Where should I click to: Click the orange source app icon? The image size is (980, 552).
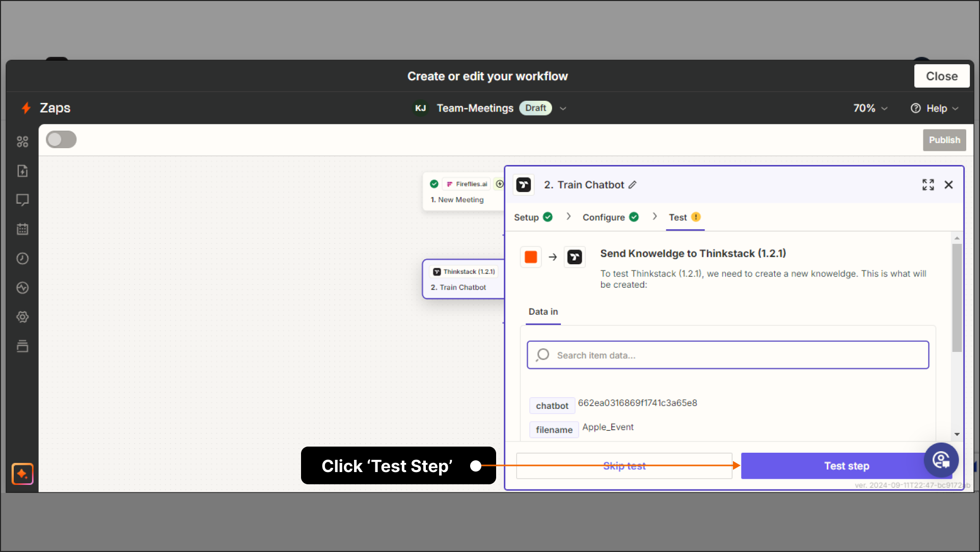pyautogui.click(x=531, y=257)
